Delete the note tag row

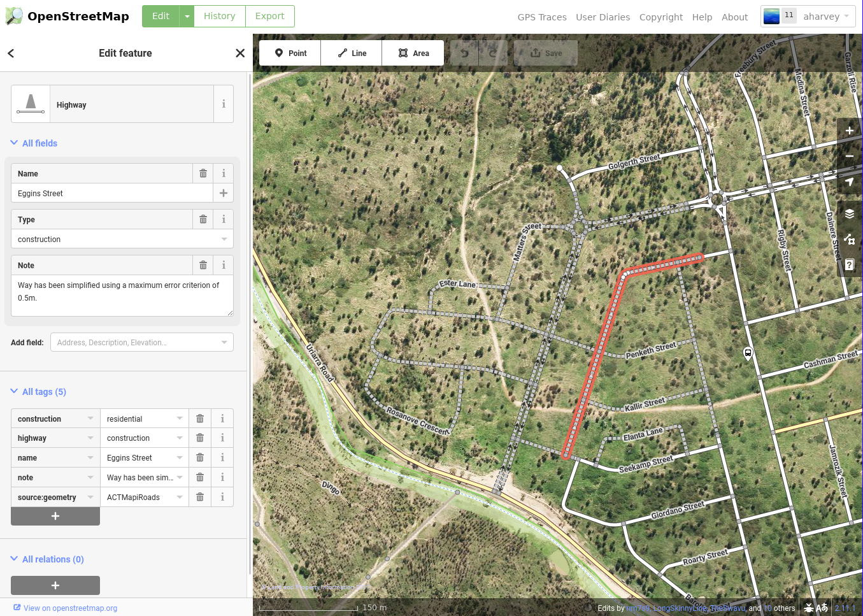click(x=200, y=478)
